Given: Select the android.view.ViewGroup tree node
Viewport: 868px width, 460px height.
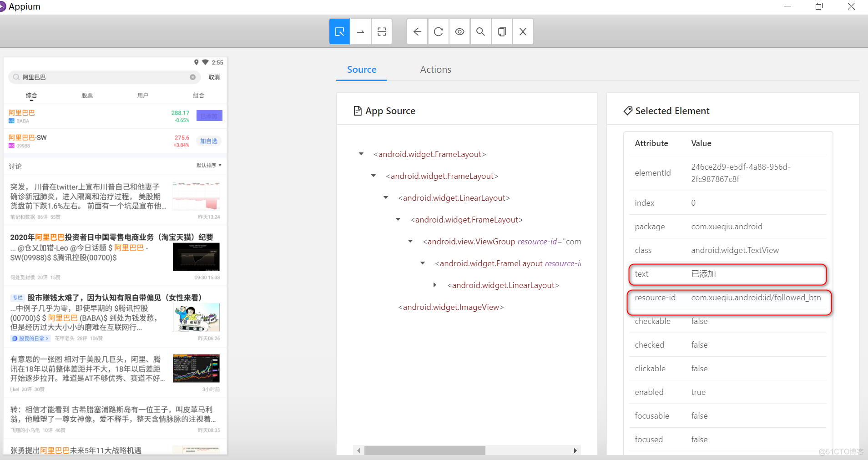Looking at the screenshot, I should coord(501,242).
